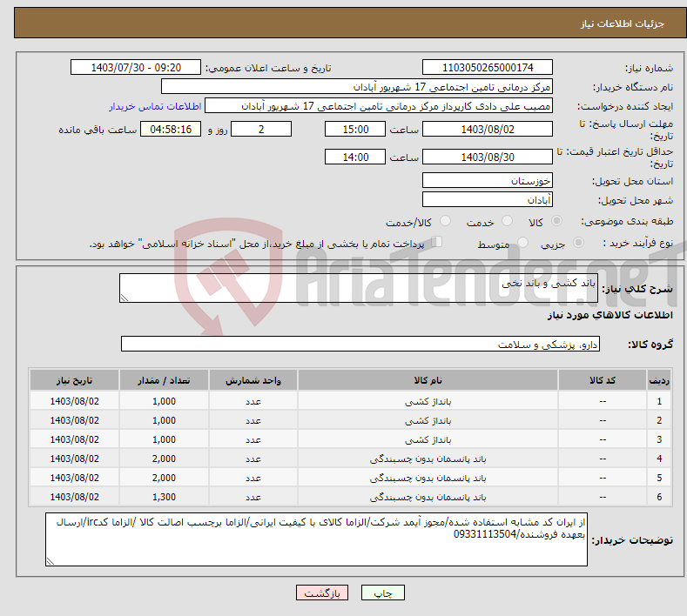Select the کالا/خدمت radio button

[445, 221]
